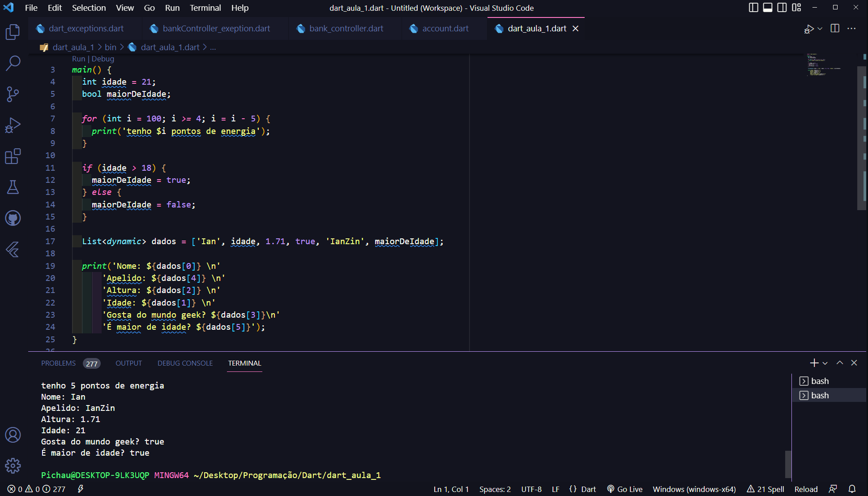
Task: Open the Source Control view
Action: coord(13,94)
